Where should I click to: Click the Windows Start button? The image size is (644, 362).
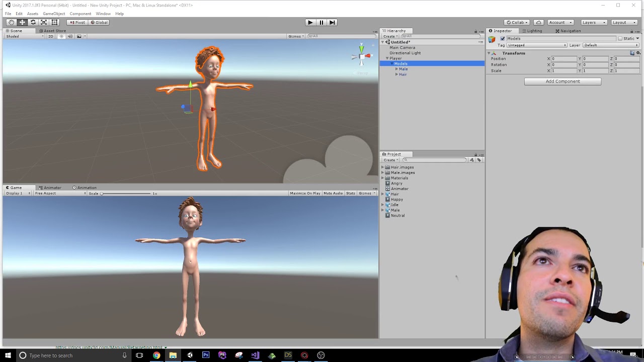coord(8,355)
